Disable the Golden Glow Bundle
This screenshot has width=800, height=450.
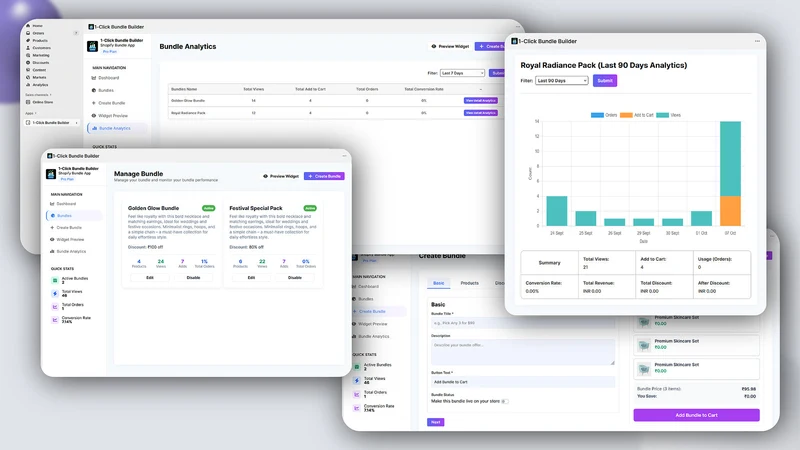point(193,278)
